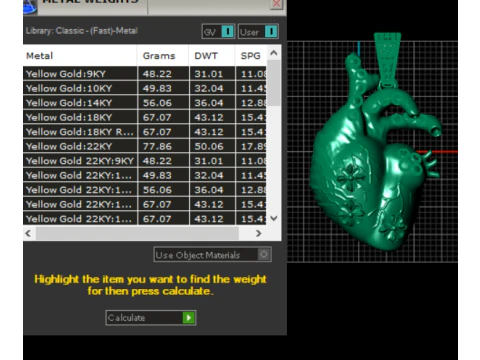Click the Calculate button

(x=151, y=318)
